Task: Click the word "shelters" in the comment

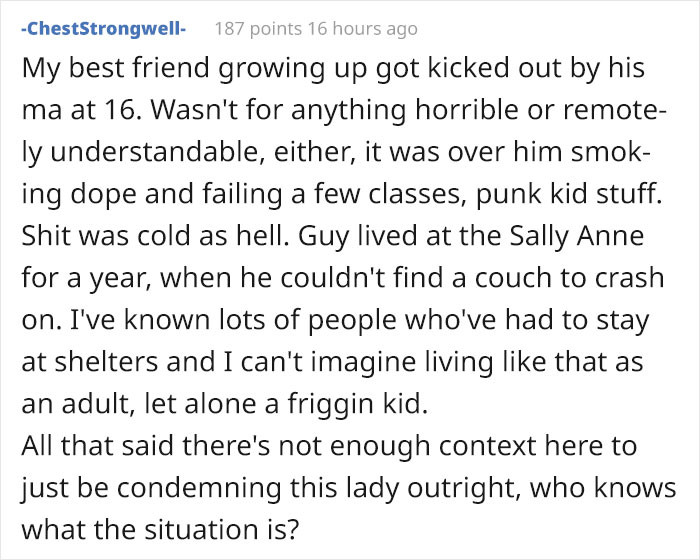Action: point(106,362)
